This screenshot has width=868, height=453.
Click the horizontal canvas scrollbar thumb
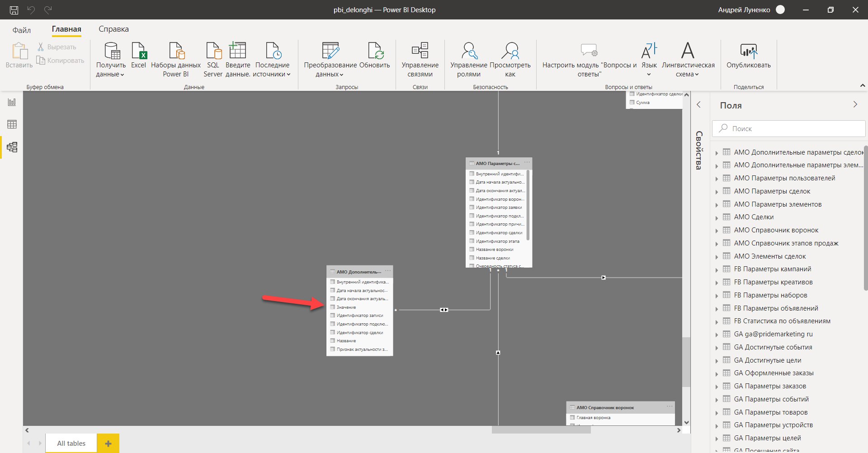click(x=541, y=430)
